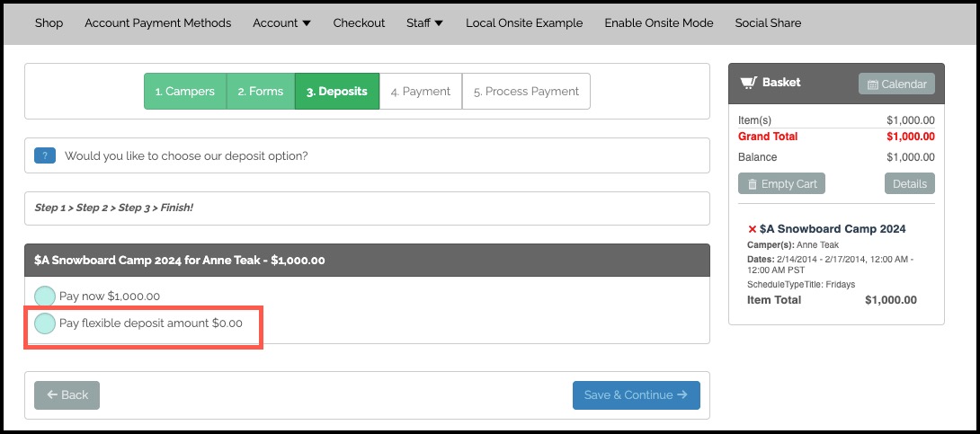
Task: Go to step 4. Payment
Action: click(x=421, y=91)
